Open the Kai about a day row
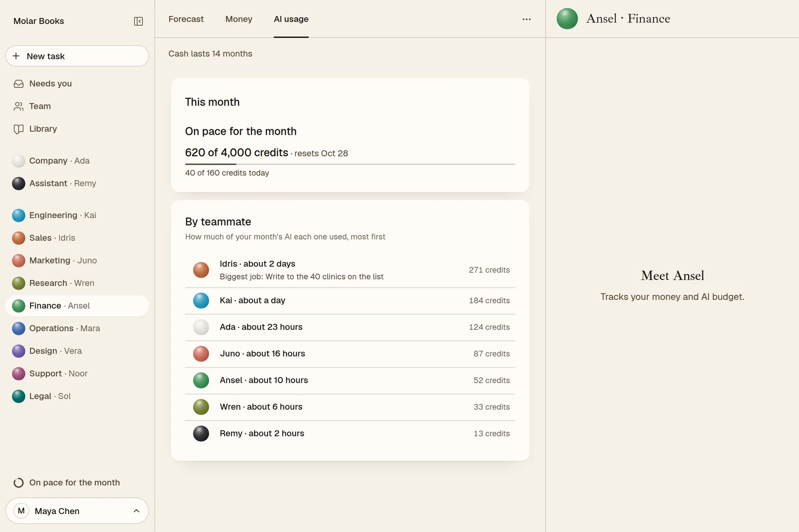 (x=350, y=301)
